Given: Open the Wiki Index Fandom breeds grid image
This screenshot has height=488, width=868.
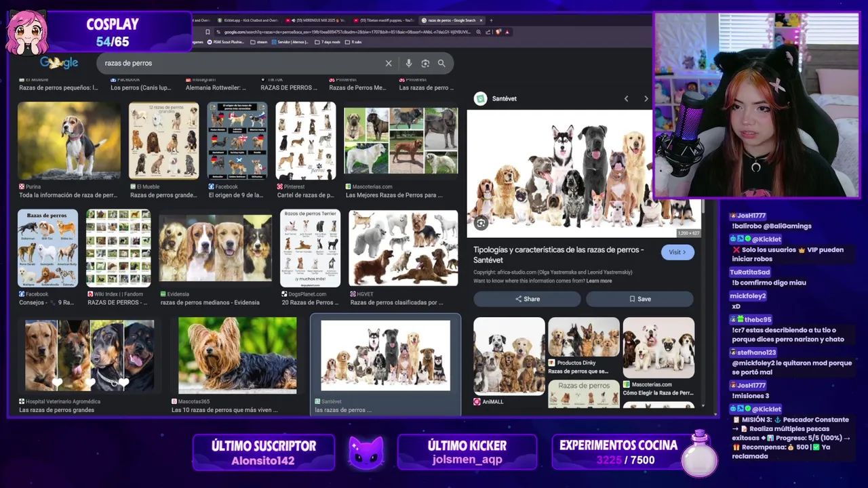Looking at the screenshot, I should point(118,248).
